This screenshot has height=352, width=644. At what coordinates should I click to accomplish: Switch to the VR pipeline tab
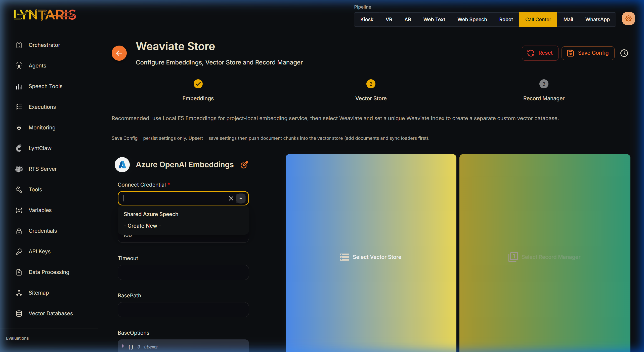[389, 19]
